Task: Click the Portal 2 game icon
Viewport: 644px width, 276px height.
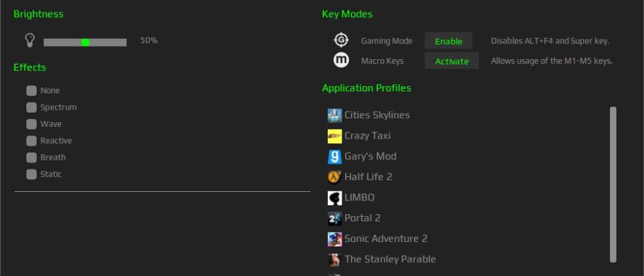Action: [x=334, y=219]
